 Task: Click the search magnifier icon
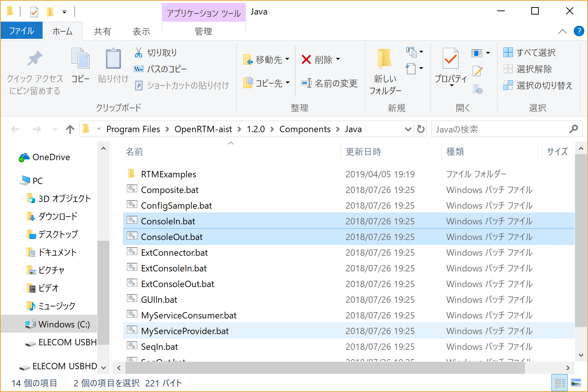tap(573, 129)
